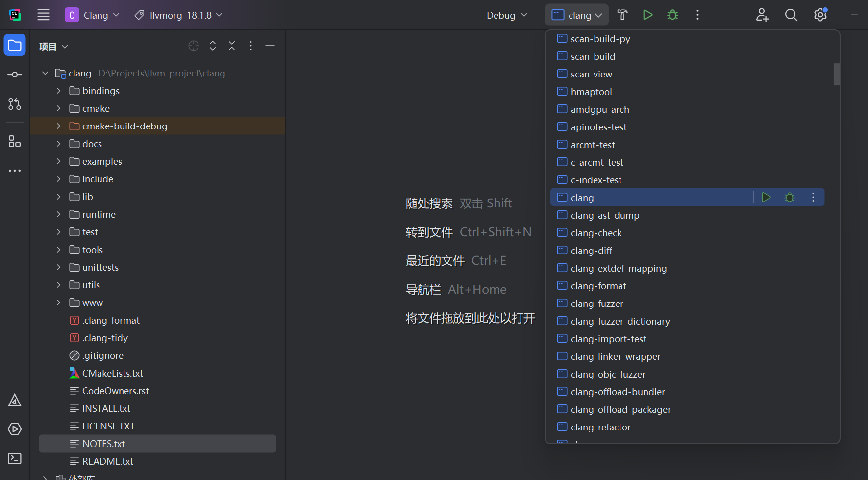Select opened file in project tree
The width and height of the screenshot is (868, 480).
[194, 46]
